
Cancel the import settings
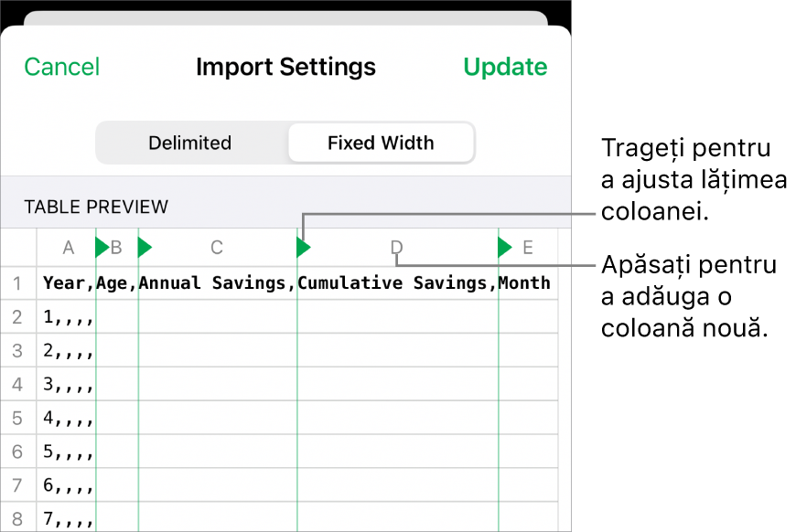[x=62, y=67]
